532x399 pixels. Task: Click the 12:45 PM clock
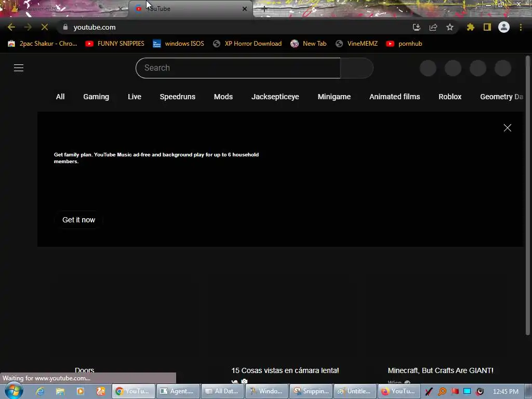[x=506, y=392]
